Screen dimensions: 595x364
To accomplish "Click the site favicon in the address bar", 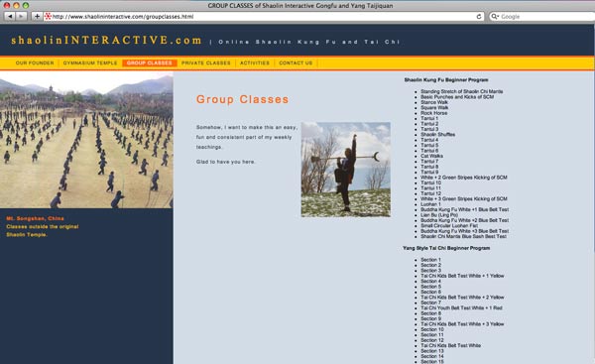I will pyautogui.click(x=48, y=16).
